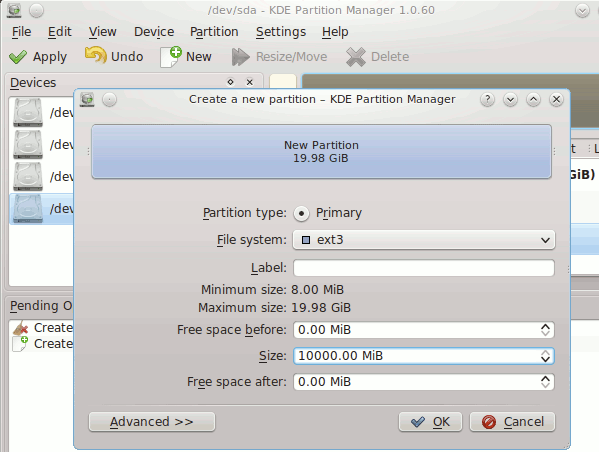
Task: Expand Advanced options
Action: [152, 422]
